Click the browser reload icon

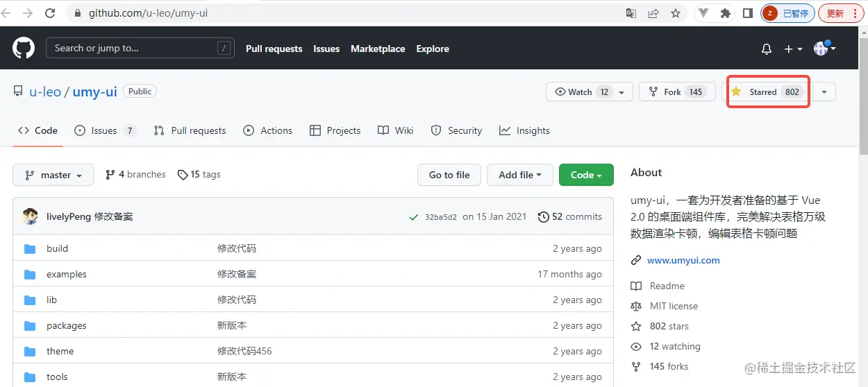(x=50, y=13)
